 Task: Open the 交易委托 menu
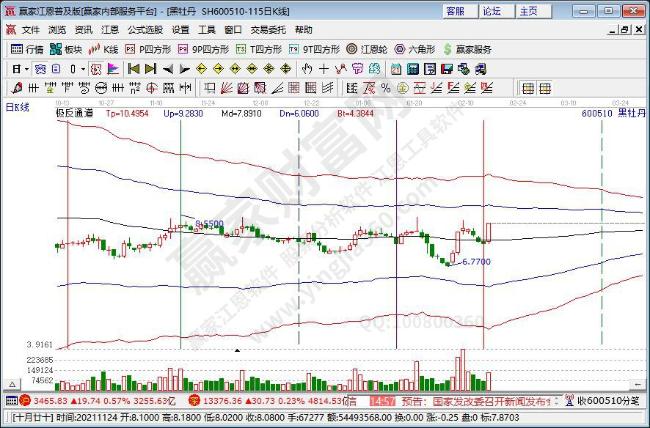(x=268, y=30)
